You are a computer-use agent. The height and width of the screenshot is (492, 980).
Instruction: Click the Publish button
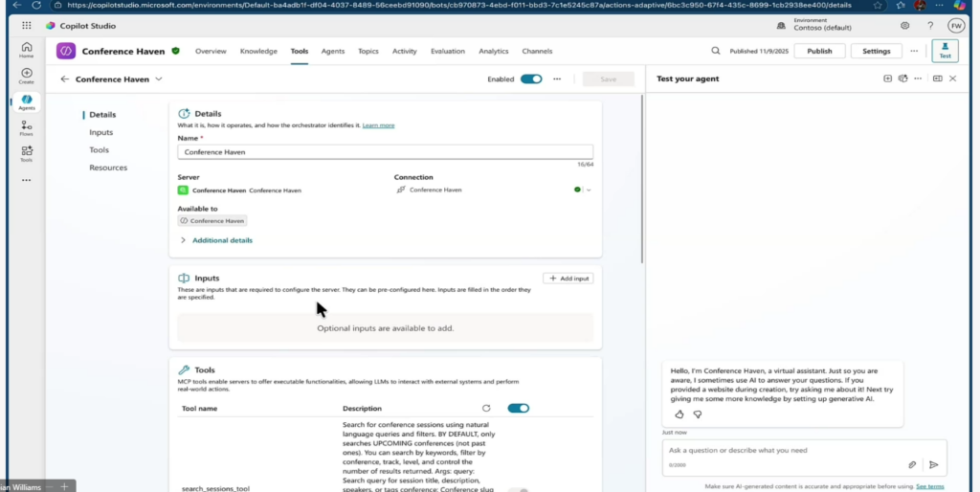point(819,52)
